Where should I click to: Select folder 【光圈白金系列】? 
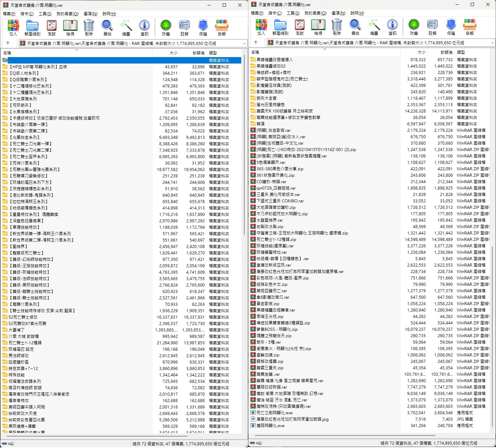point(121,138)
